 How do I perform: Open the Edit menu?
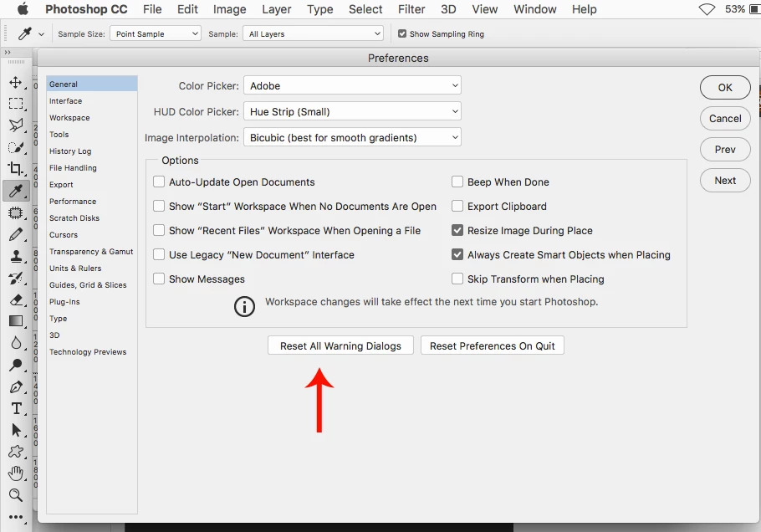[187, 9]
